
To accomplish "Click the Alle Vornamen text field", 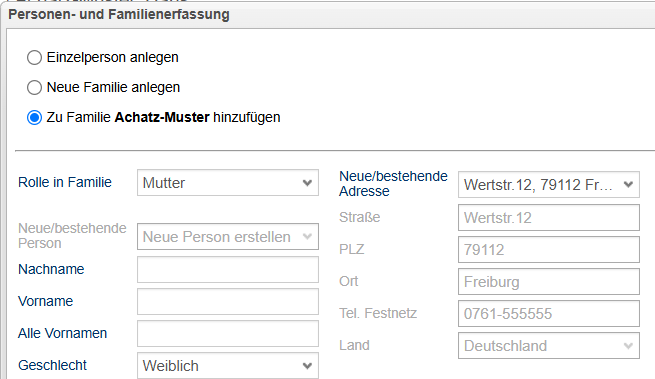I will click(x=228, y=333).
